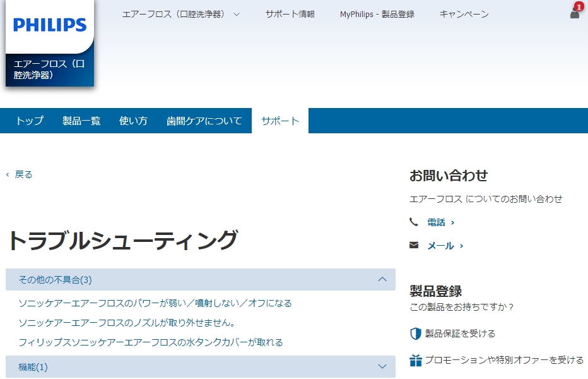This screenshot has height=379, width=588.
Task: Open article パワーが弱い／噴射しない／オフになる
Action: tap(155, 303)
